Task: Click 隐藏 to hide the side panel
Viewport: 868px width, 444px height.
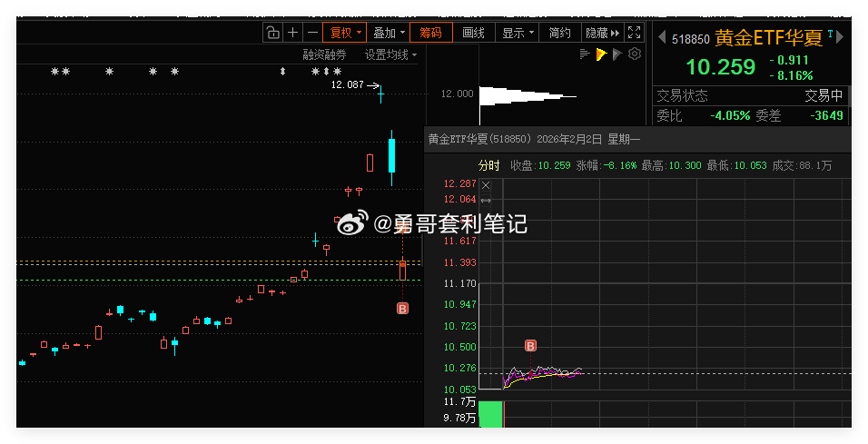Action: [602, 33]
